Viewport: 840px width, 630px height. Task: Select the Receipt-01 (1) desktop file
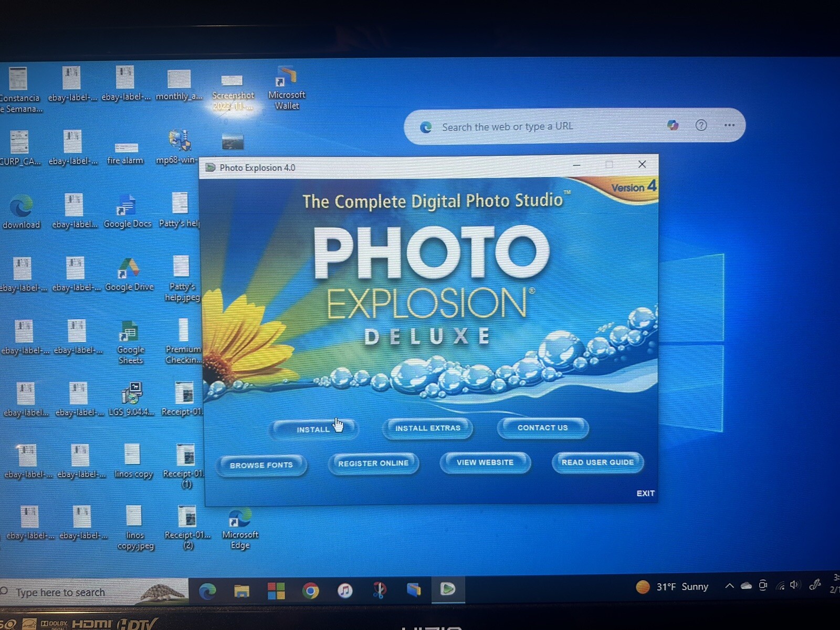186,466
